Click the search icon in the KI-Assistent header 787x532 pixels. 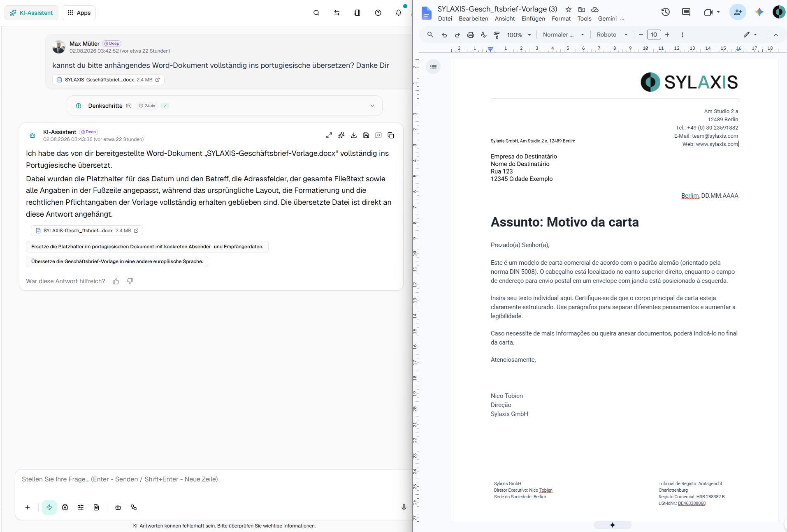pos(316,13)
